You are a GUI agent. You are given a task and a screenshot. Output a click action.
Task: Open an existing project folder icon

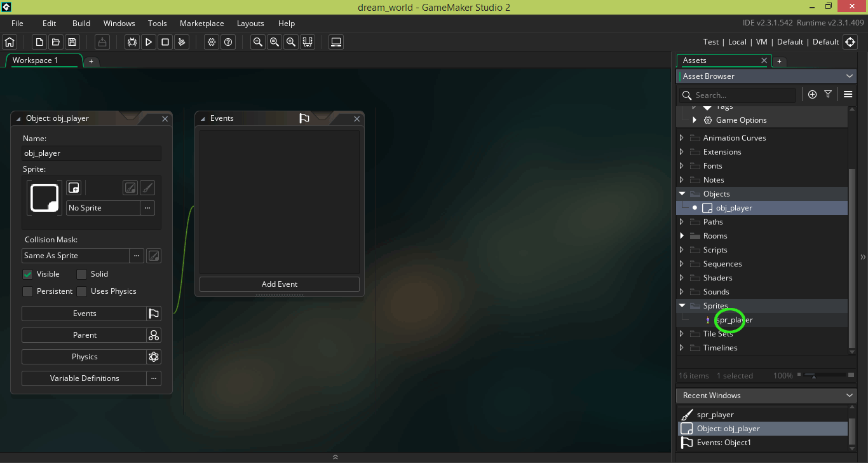click(56, 42)
